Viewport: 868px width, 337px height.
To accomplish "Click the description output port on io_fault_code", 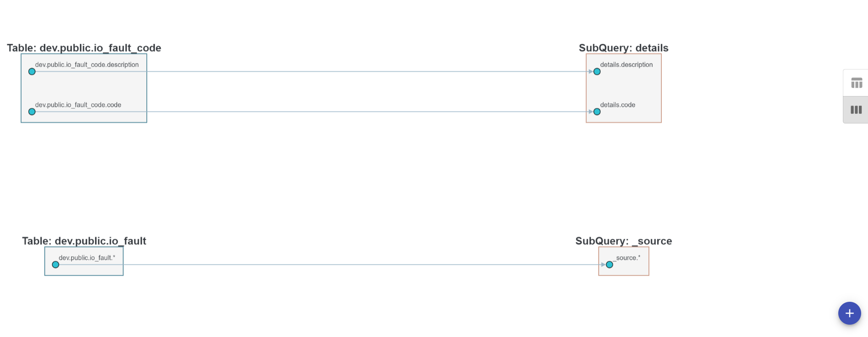I will (x=32, y=71).
